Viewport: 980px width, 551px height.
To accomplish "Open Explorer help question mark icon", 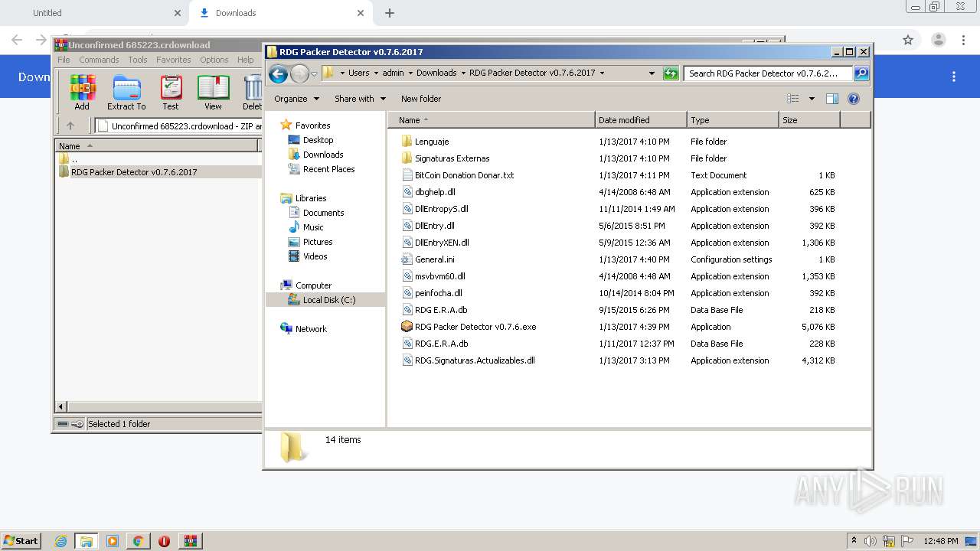I will tap(854, 99).
